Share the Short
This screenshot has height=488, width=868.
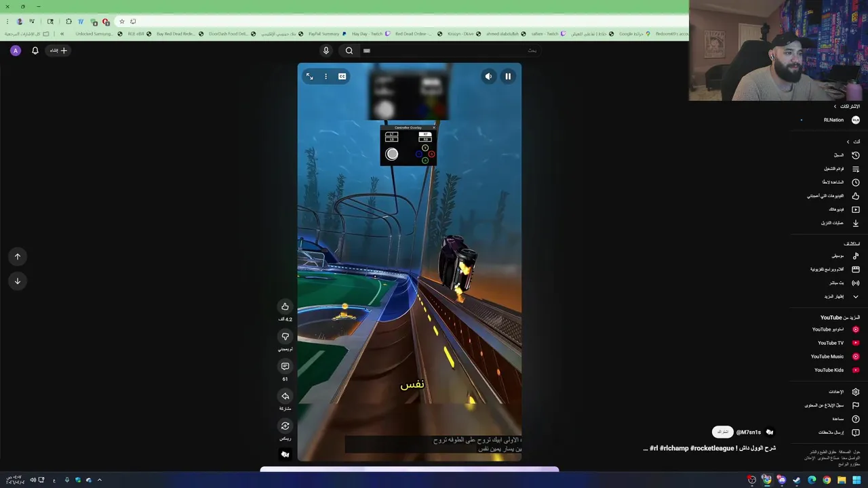pos(285,396)
